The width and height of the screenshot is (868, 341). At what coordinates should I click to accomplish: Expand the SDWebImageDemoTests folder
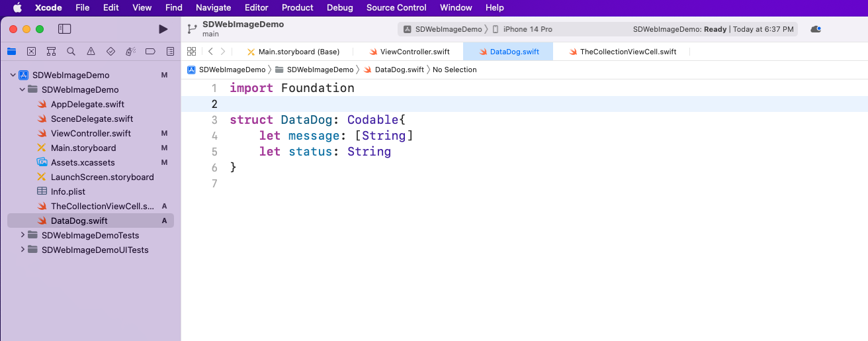pyautogui.click(x=22, y=235)
